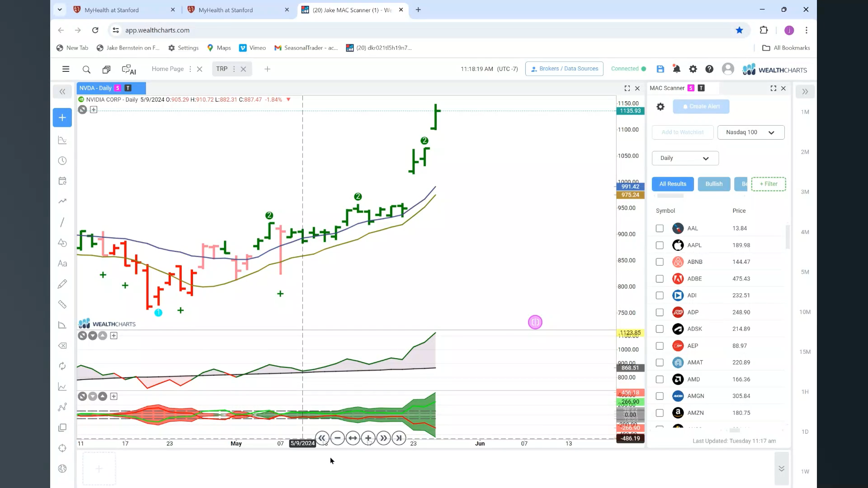Click the zoom out minus chart control
This screenshot has width=868, height=488.
337,438
